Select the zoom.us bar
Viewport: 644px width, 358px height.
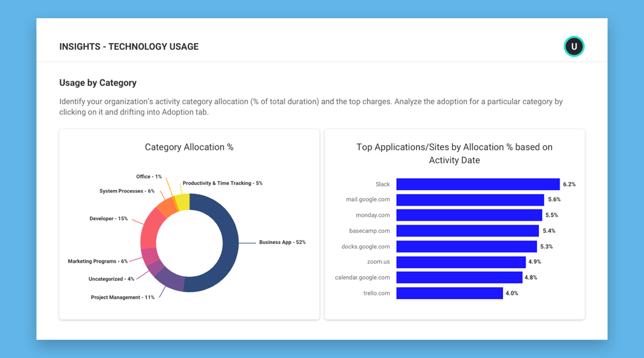(461, 262)
